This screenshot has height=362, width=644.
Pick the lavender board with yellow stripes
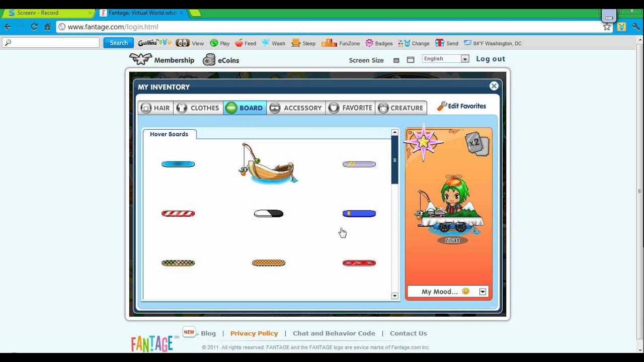[359, 164]
